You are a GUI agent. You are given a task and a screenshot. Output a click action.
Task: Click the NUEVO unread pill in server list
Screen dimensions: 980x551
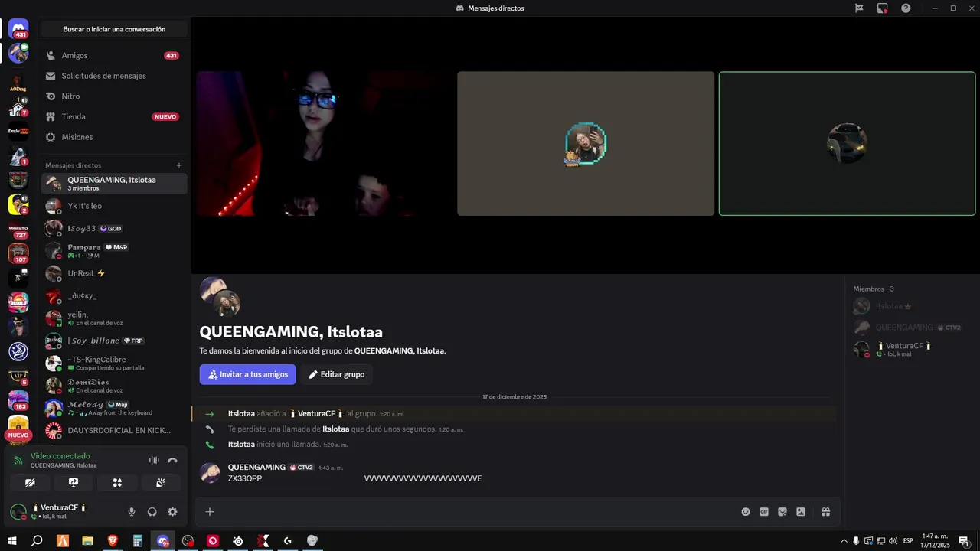pyautogui.click(x=18, y=435)
